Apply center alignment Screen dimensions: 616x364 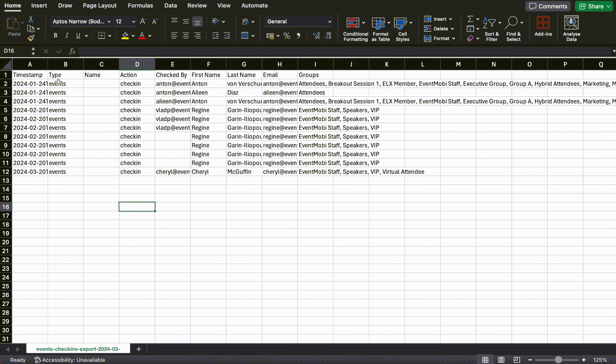tap(186, 35)
